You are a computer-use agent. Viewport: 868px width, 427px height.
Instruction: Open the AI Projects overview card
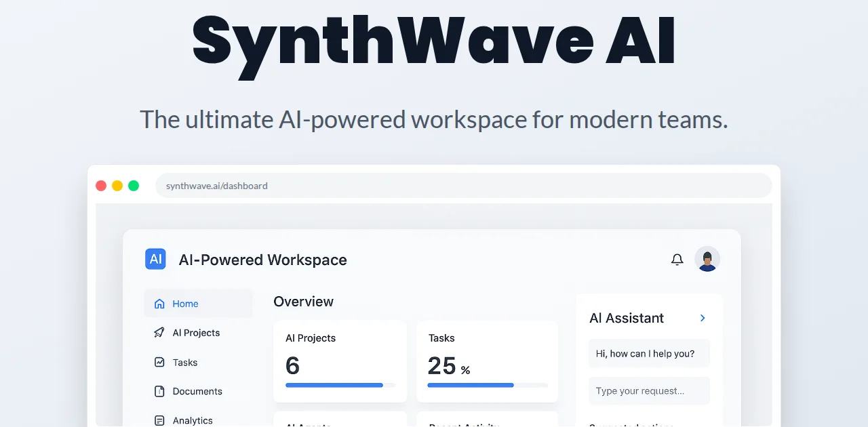340,361
